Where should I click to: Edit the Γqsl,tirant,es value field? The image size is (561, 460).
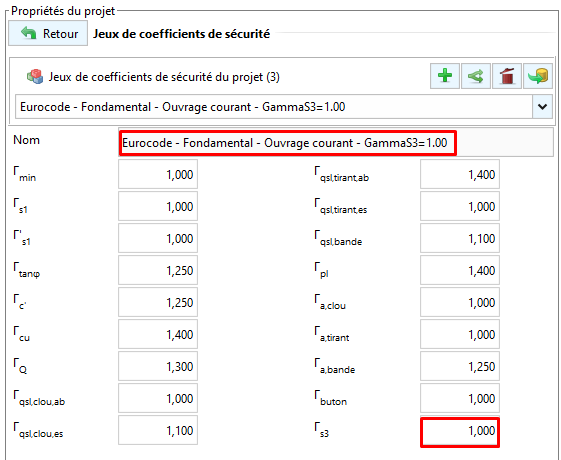[x=460, y=206]
